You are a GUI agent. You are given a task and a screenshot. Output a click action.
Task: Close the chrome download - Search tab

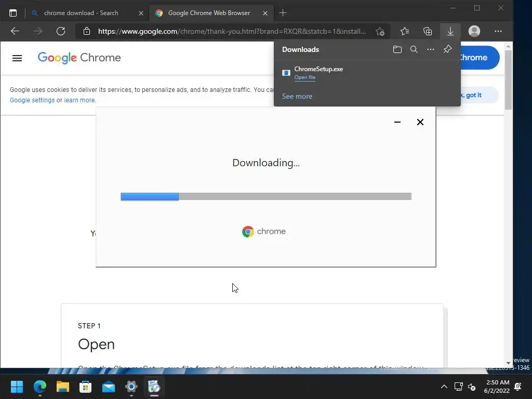click(141, 13)
